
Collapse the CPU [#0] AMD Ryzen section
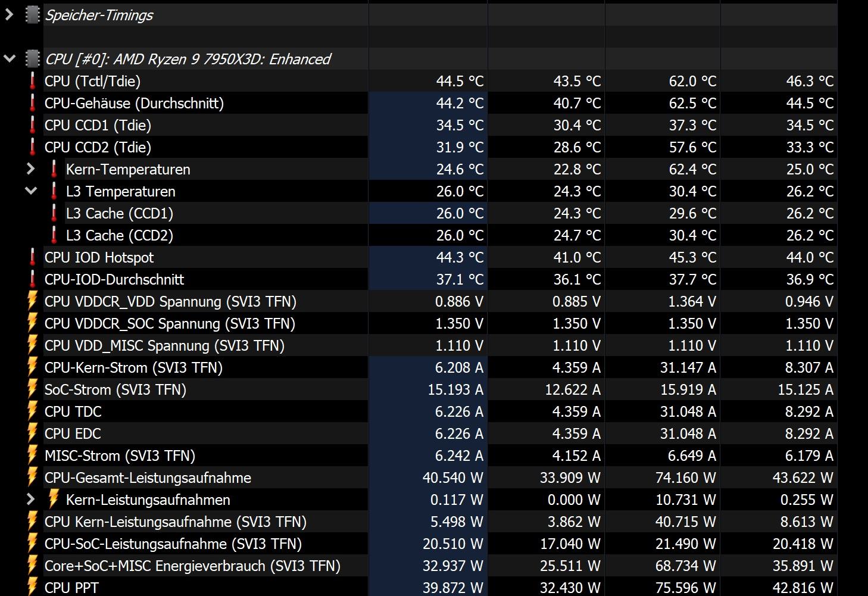click(x=10, y=59)
